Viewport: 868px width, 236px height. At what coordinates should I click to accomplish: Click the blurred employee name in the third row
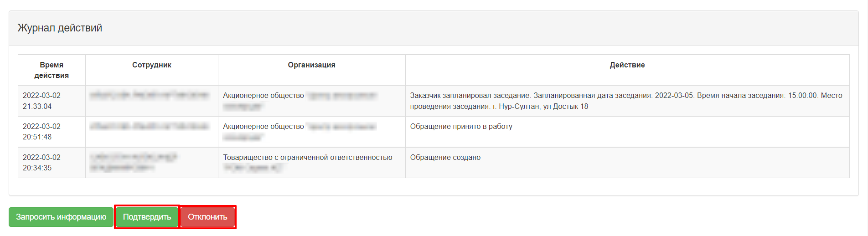point(133,162)
